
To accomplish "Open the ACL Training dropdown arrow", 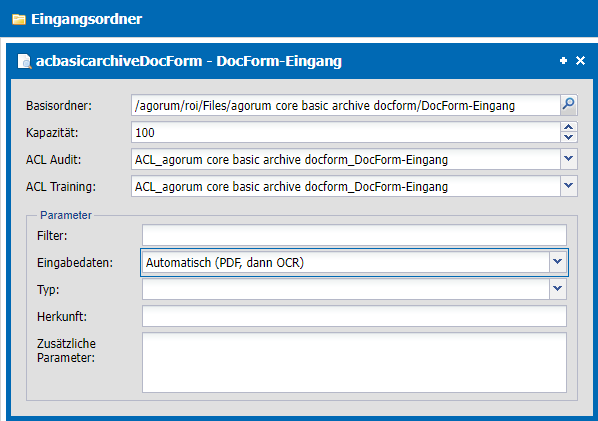I will 569,186.
